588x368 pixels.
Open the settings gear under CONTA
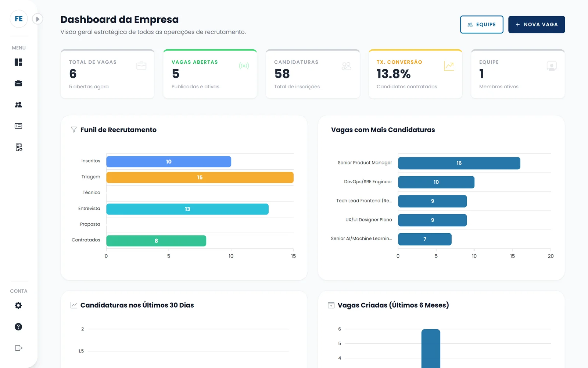point(18,305)
